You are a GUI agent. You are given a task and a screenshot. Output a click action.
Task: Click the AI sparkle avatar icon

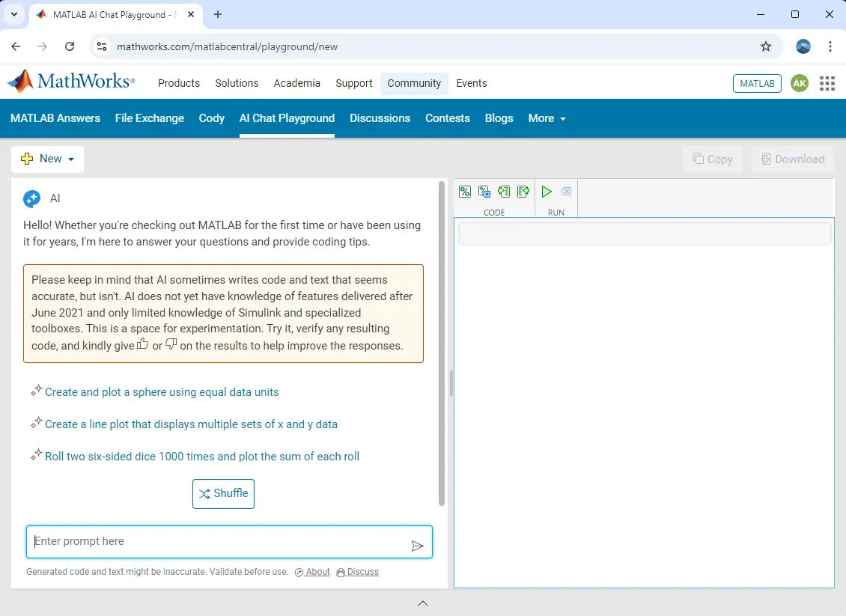coord(32,198)
